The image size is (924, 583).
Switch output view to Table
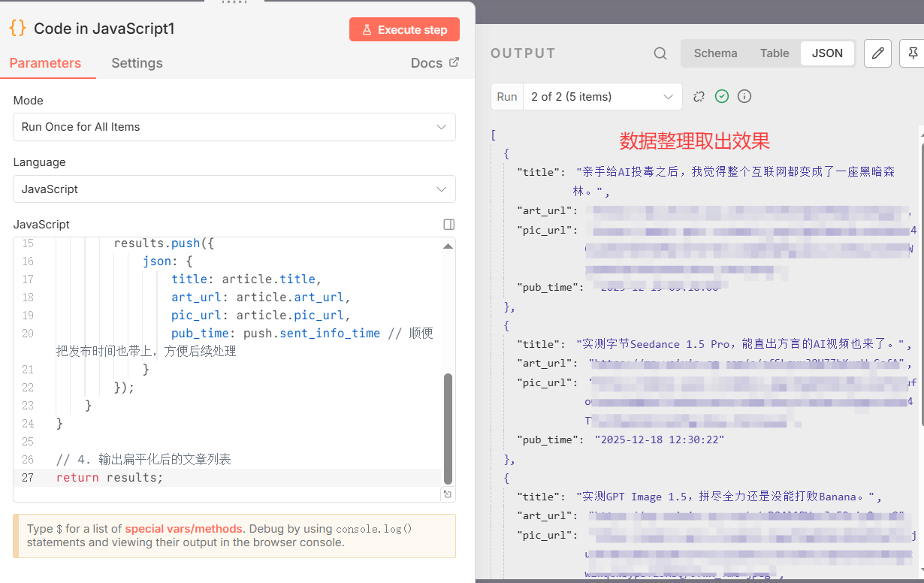tap(775, 53)
